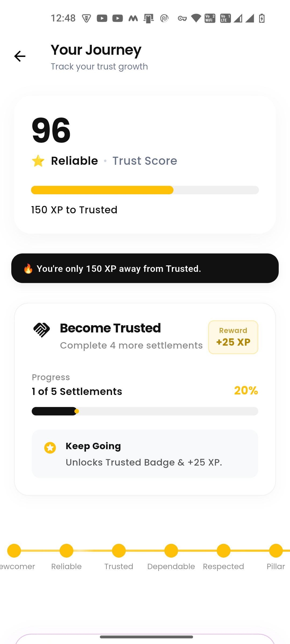This screenshot has width=290, height=644.
Task: Select the Respected milestone dot
Action: [223, 551]
